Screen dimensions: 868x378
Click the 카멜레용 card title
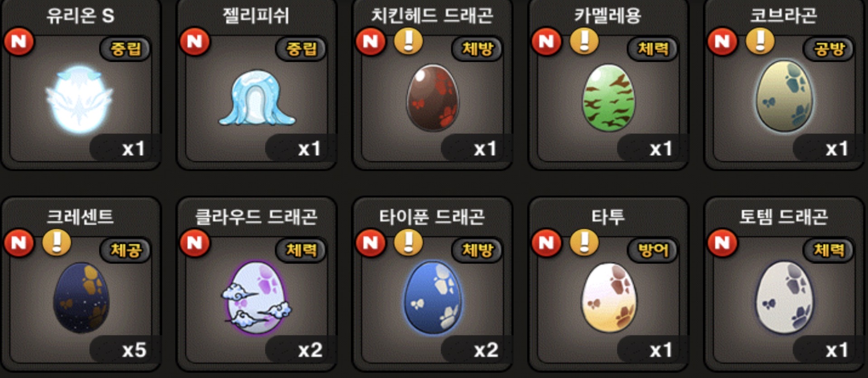point(608,16)
